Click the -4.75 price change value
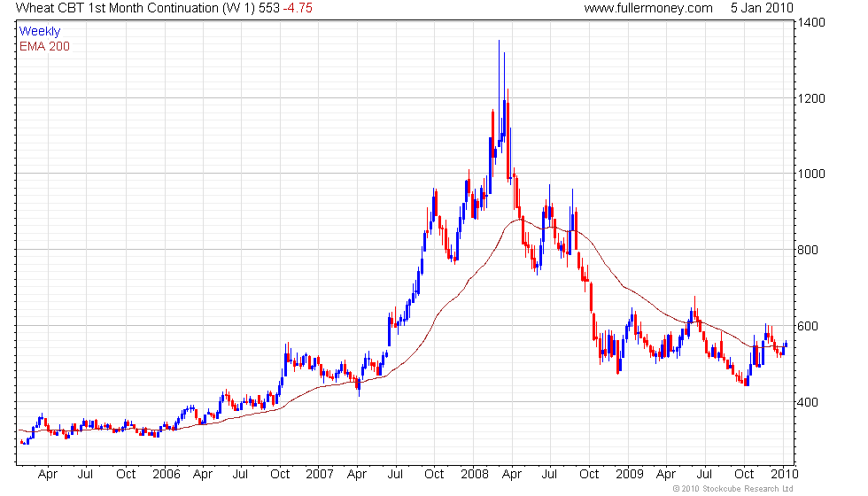The width and height of the screenshot is (868, 496). pyautogui.click(x=298, y=8)
